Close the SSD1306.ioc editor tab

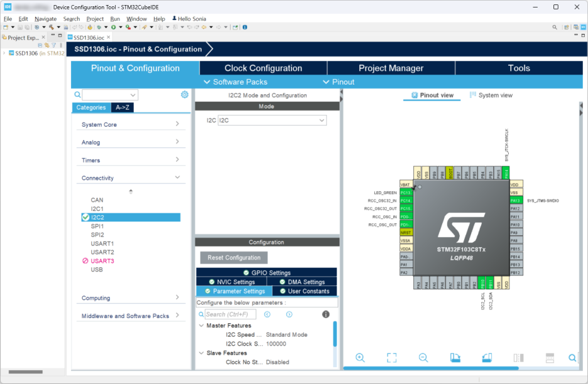(109, 37)
